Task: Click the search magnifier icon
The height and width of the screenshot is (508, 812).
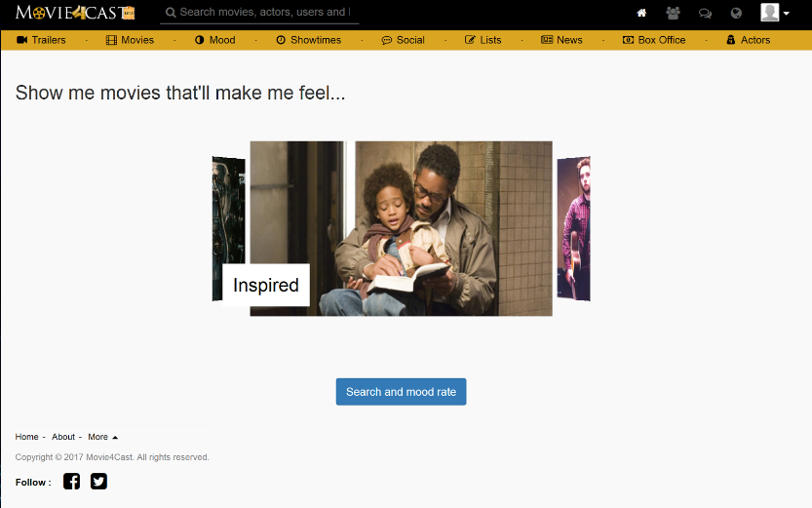Action: click(x=171, y=13)
